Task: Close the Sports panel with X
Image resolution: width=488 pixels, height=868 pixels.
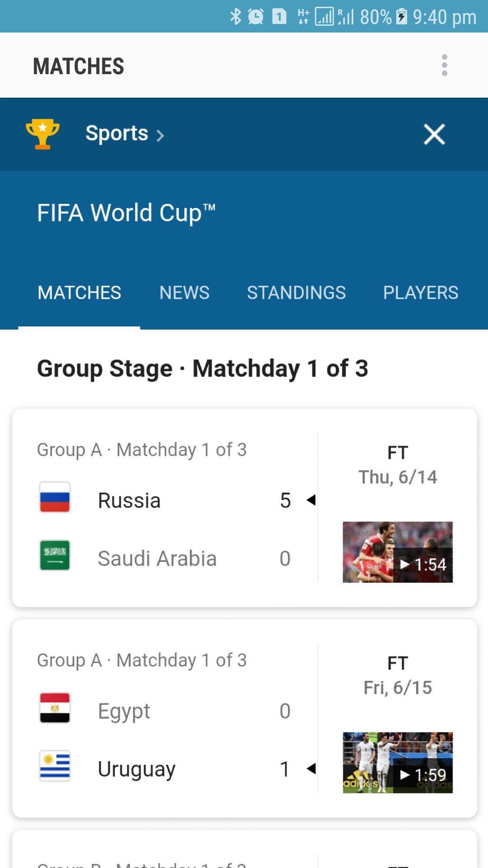Action: (434, 134)
